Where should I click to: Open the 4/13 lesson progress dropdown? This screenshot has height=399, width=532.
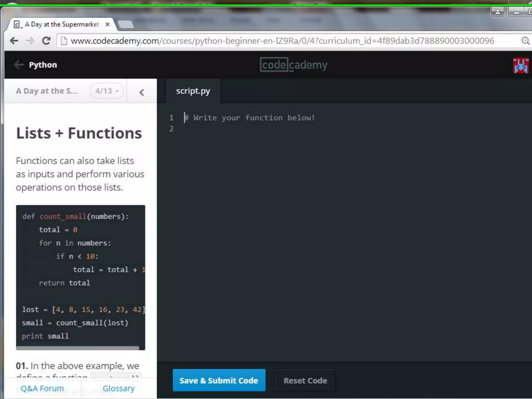(x=107, y=91)
